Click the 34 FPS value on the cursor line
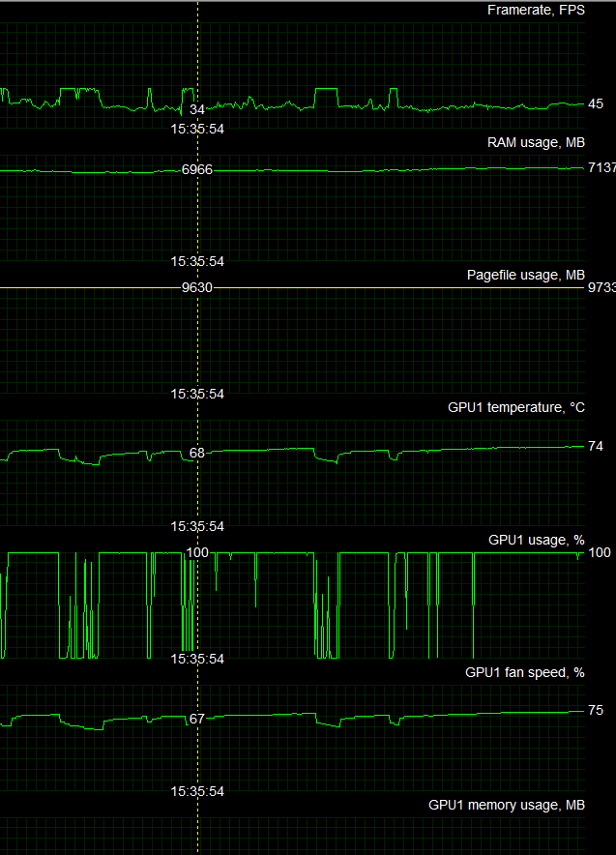616x855 pixels. pos(197,110)
